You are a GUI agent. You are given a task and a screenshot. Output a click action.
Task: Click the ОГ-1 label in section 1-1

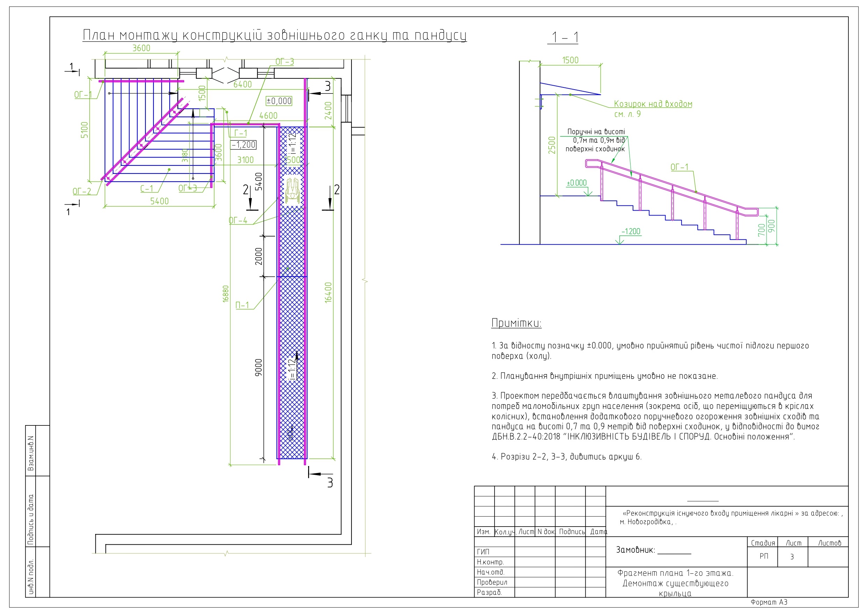pos(680,167)
